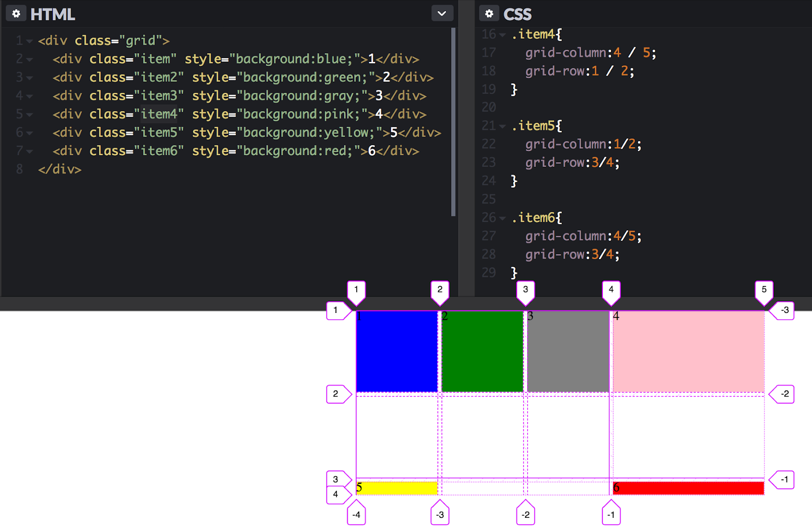
Task: Click the HTML panel title
Action: (x=52, y=14)
